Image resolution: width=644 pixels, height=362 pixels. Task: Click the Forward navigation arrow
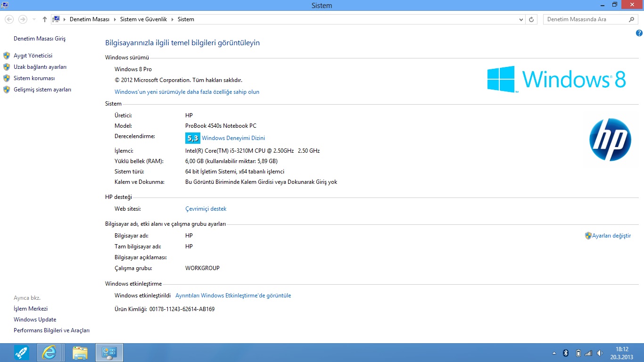point(22,19)
